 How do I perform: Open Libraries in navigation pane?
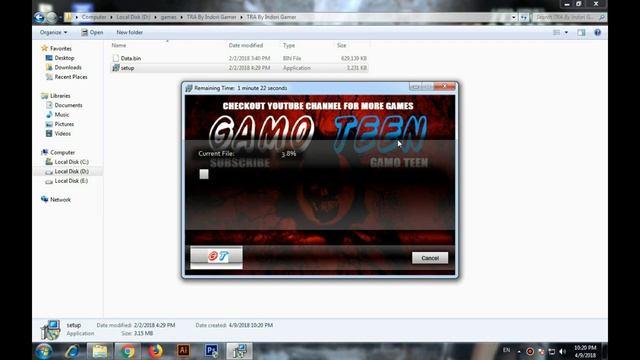[60, 96]
